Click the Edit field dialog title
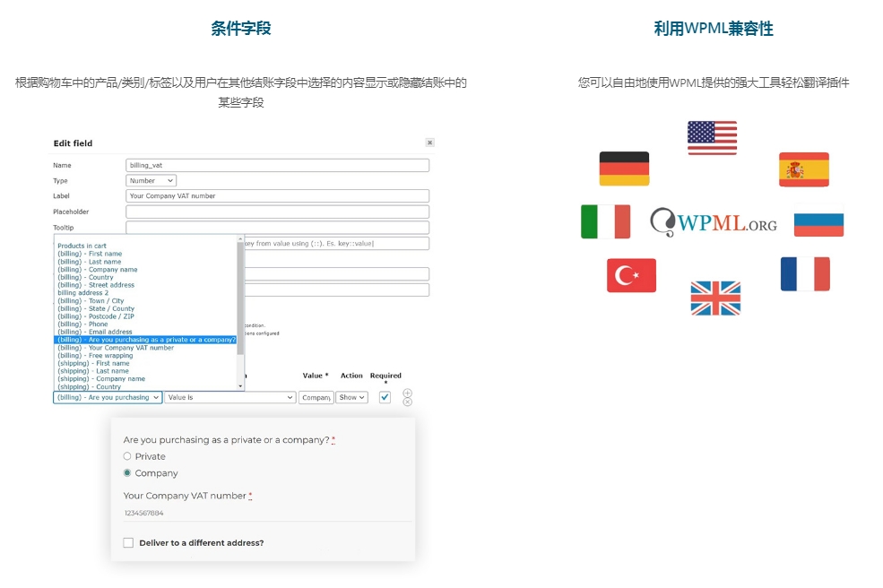 (x=73, y=143)
